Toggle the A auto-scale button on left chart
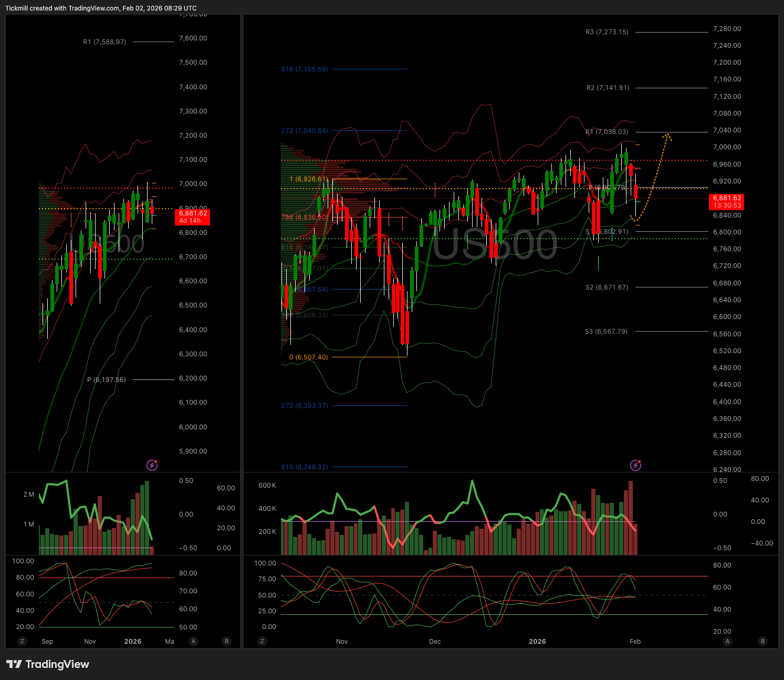Screen dimensions: 784x680 194,641
